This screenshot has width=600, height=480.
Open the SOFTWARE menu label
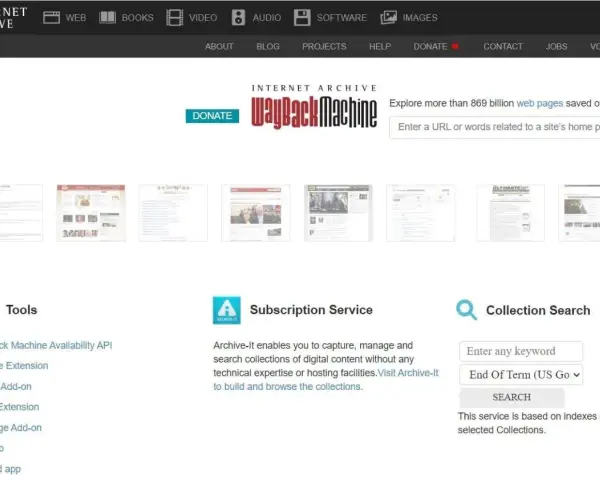(342, 18)
